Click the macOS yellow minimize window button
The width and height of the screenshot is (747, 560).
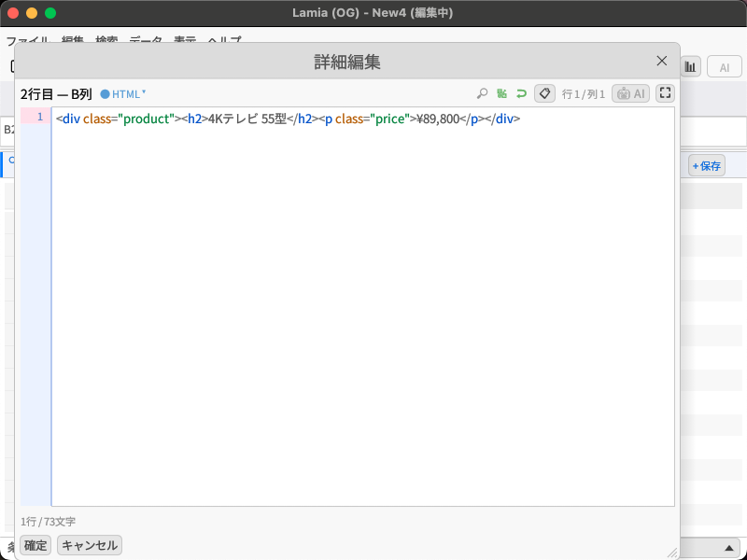pos(32,13)
